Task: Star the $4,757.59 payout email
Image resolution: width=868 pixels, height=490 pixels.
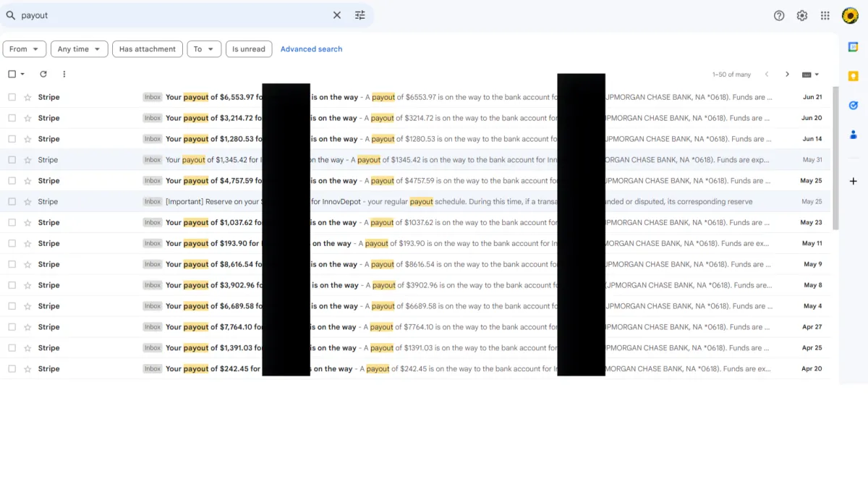Action: (x=27, y=181)
